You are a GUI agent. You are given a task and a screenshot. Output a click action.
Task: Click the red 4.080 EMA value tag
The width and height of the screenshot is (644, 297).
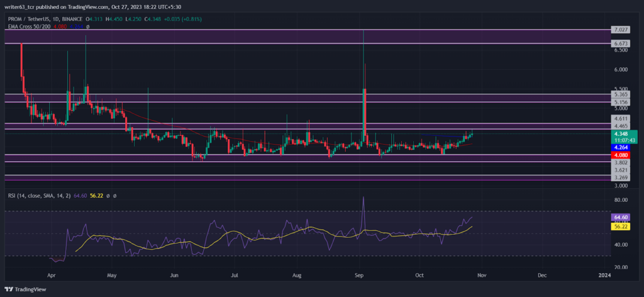[x=619, y=155]
